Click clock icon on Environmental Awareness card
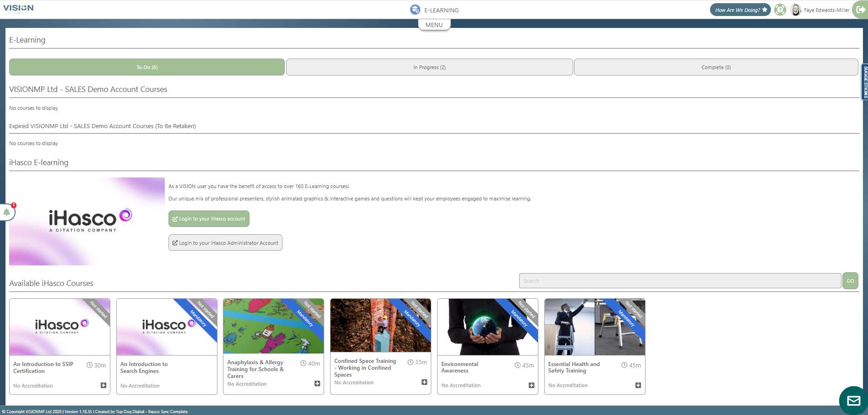The image size is (868, 415). click(x=518, y=365)
